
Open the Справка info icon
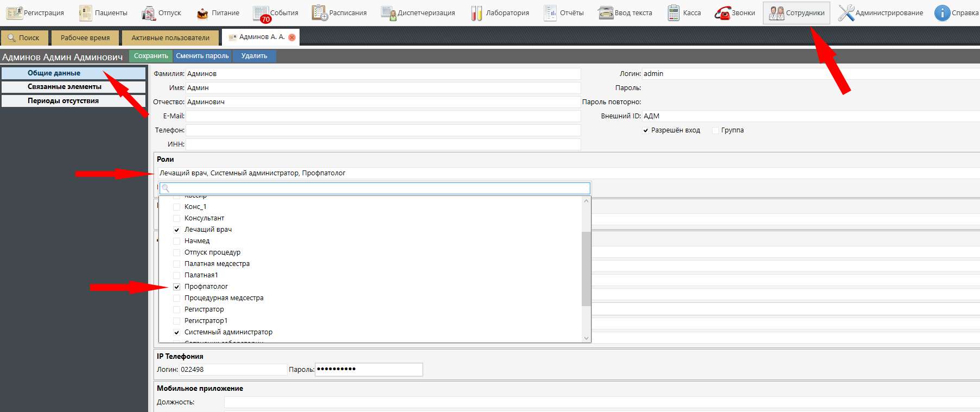click(x=942, y=13)
